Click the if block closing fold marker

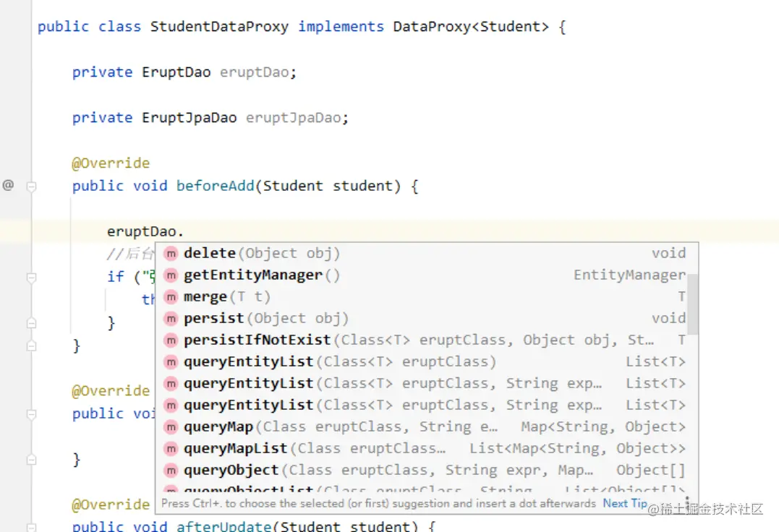31,323
